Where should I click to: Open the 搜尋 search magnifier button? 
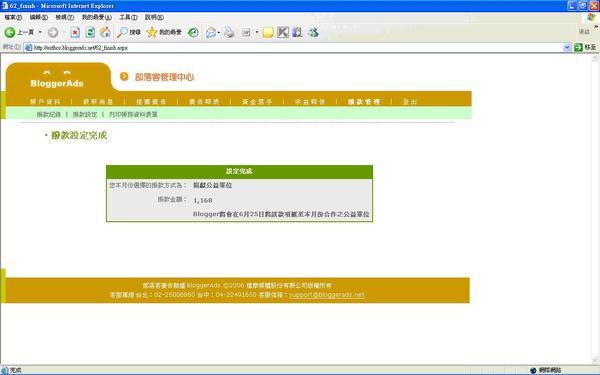129,33
